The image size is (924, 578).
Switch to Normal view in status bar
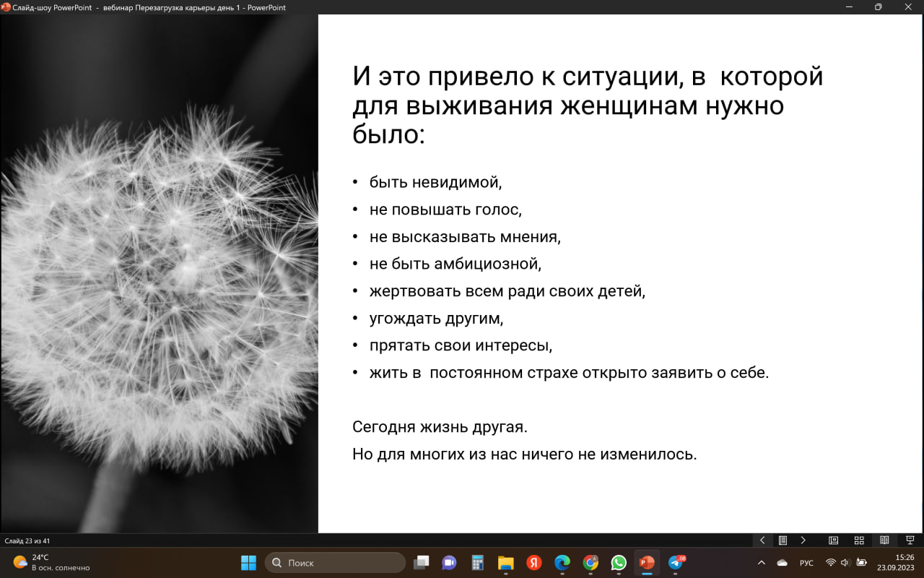pyautogui.click(x=834, y=540)
